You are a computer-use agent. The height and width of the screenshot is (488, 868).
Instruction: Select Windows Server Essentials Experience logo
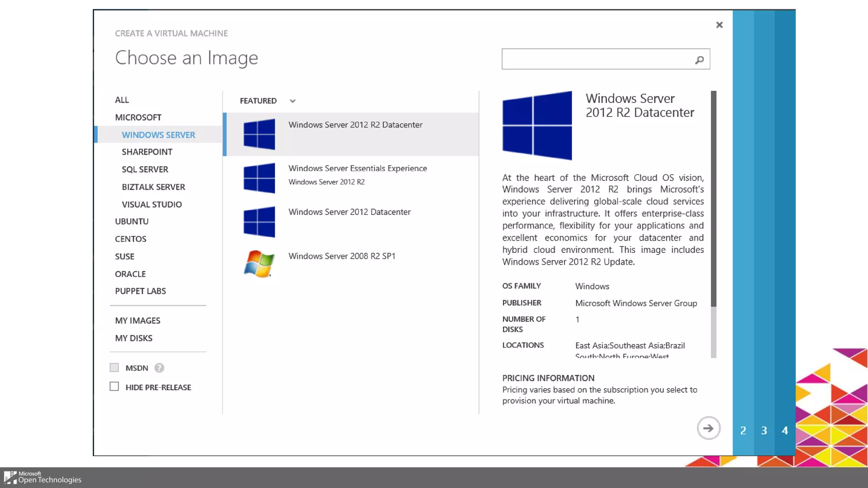click(259, 178)
